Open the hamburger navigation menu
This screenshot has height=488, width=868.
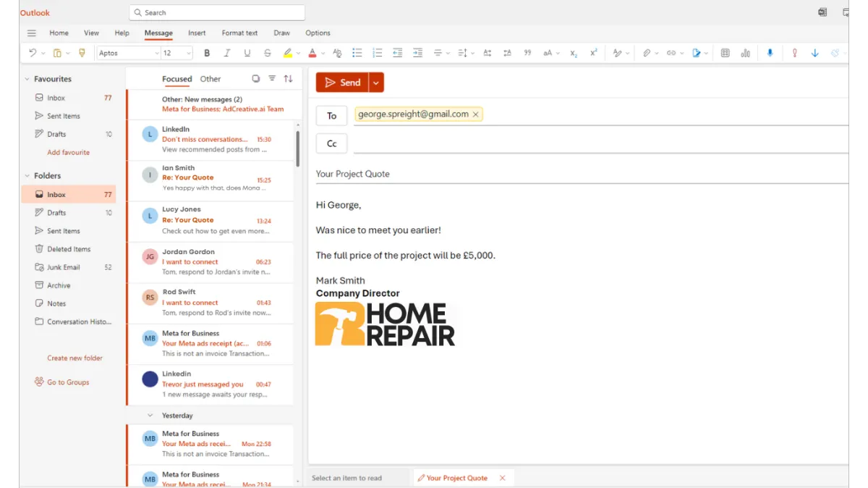tap(31, 33)
